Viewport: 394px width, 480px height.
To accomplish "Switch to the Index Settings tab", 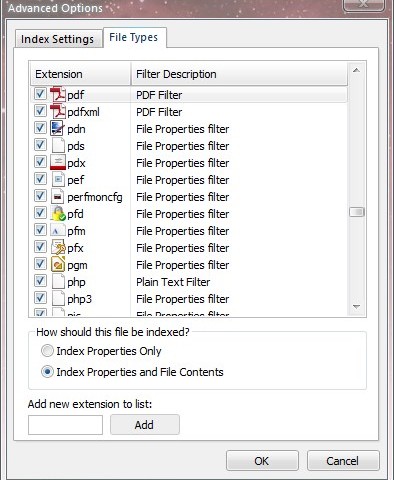I will click(x=58, y=39).
